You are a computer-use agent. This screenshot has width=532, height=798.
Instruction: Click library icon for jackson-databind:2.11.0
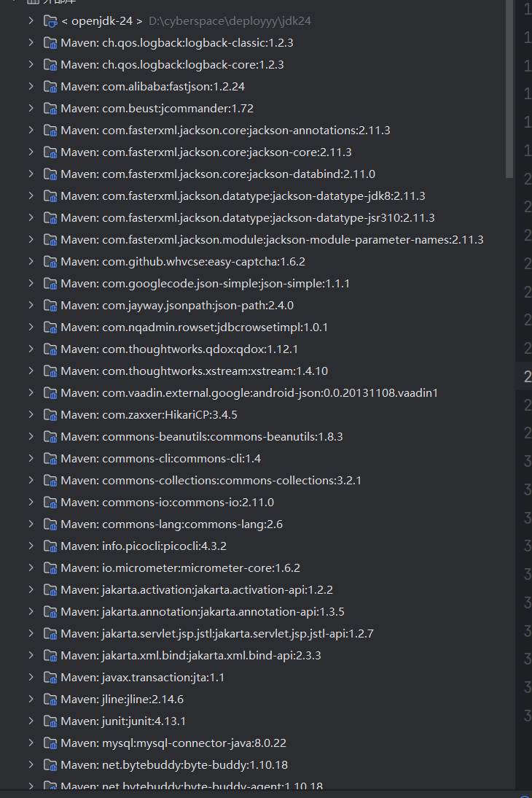click(x=50, y=174)
